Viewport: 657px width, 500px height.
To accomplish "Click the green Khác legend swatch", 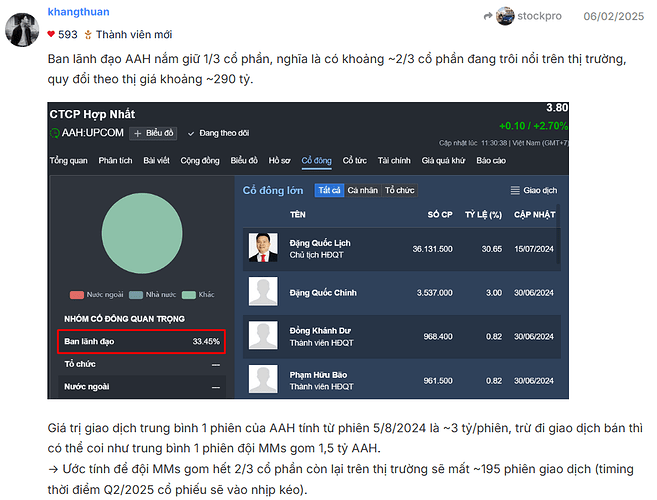I will click(189, 295).
